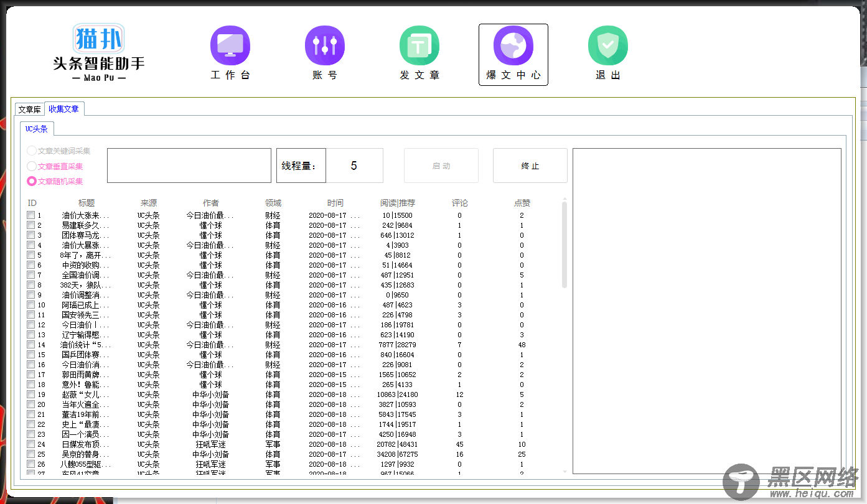Select 文章关键词采集 radio option
The width and height of the screenshot is (867, 504).
[59, 151]
